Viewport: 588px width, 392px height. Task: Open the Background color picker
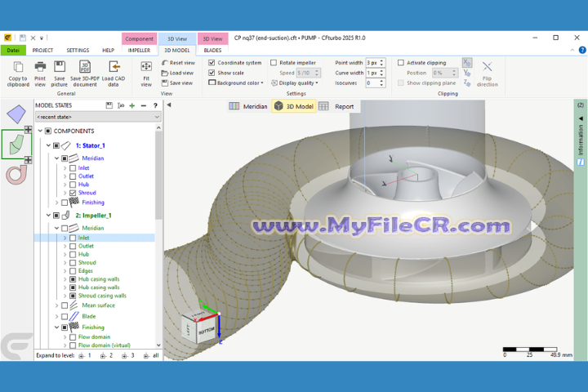[236, 82]
